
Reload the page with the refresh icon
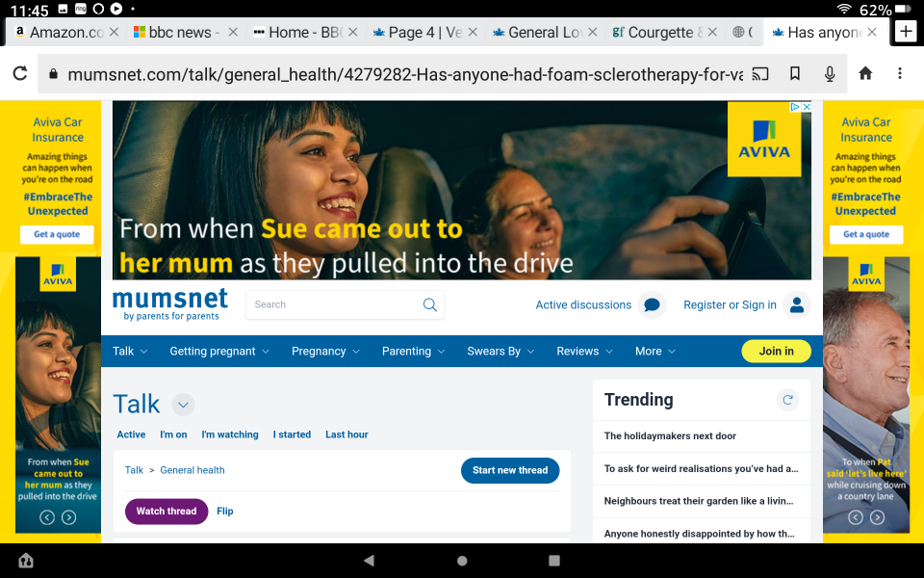[x=19, y=73]
